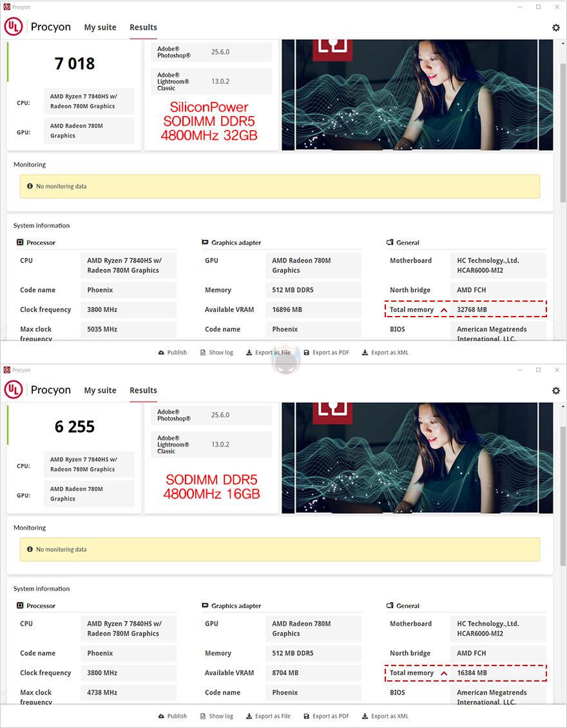Click benchmark photo thumbnail in top window
The image size is (567, 728).
tap(417, 95)
